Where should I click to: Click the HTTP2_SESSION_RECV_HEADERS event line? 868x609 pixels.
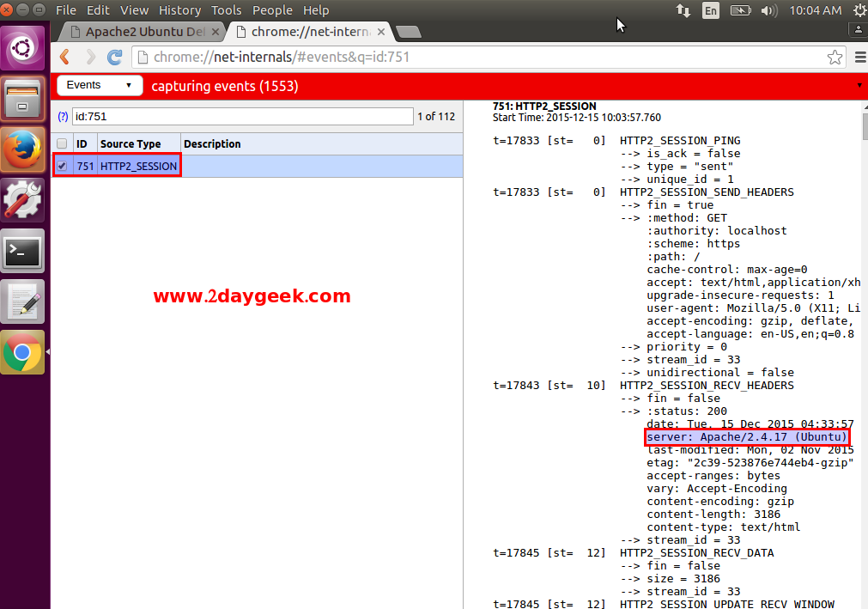(707, 386)
